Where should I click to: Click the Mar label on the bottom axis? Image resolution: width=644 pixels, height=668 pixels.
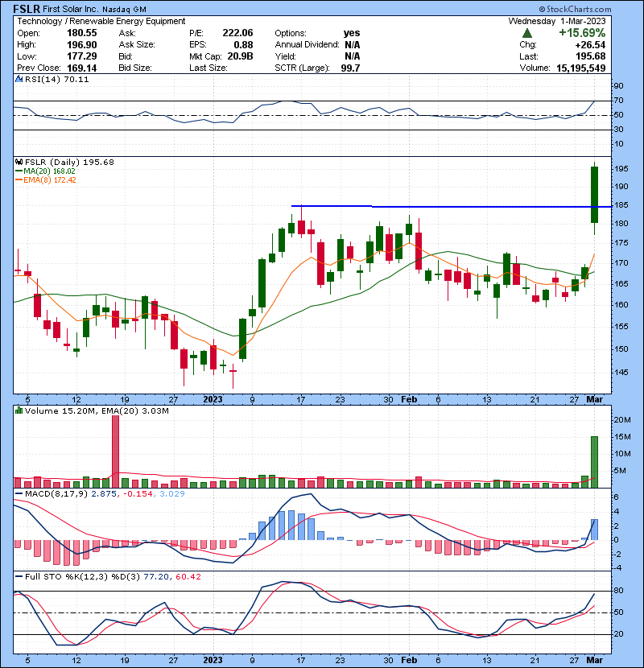coord(595,660)
